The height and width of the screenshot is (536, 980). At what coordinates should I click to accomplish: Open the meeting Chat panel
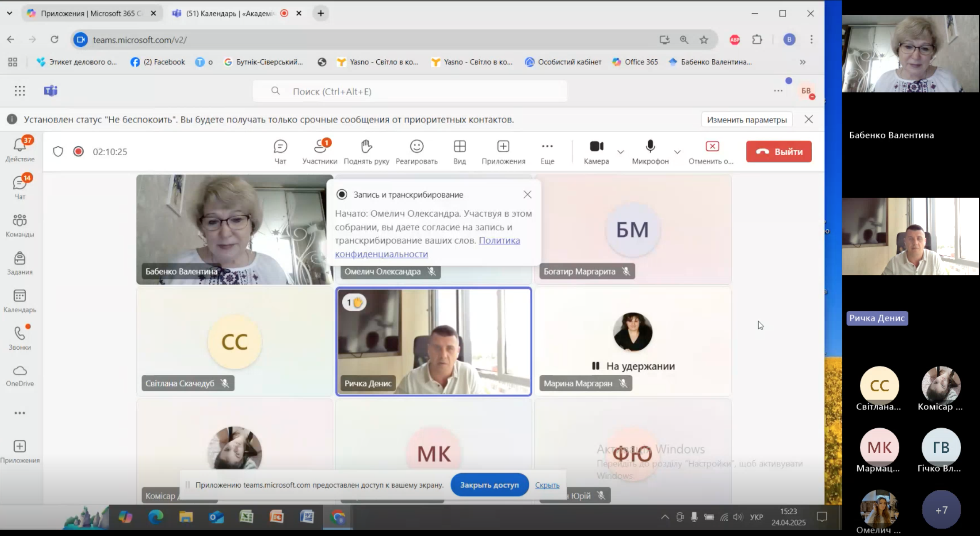[280, 151]
